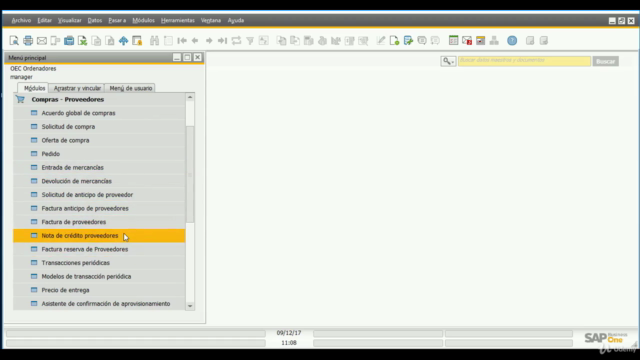Open Devolución de mercancías
The height and width of the screenshot is (360, 640).
tap(99, 181)
